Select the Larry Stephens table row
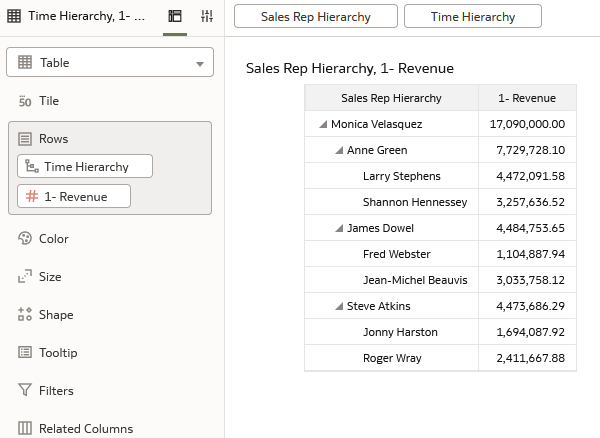Screen dimensions: 600x438 click(401, 177)
